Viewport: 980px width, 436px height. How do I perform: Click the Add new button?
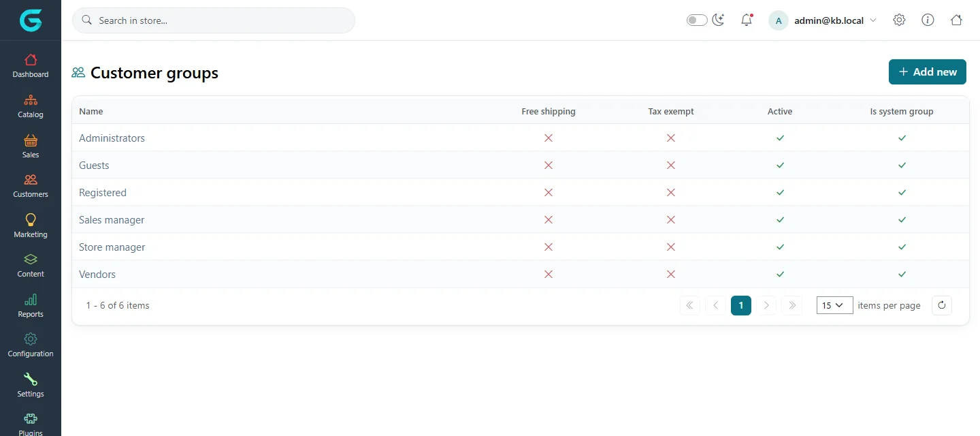click(928, 72)
